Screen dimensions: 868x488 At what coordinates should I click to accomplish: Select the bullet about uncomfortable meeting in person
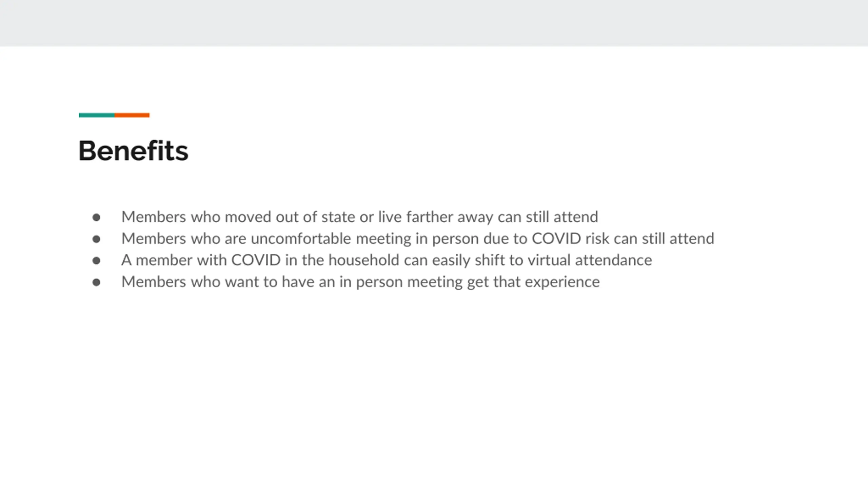click(418, 239)
